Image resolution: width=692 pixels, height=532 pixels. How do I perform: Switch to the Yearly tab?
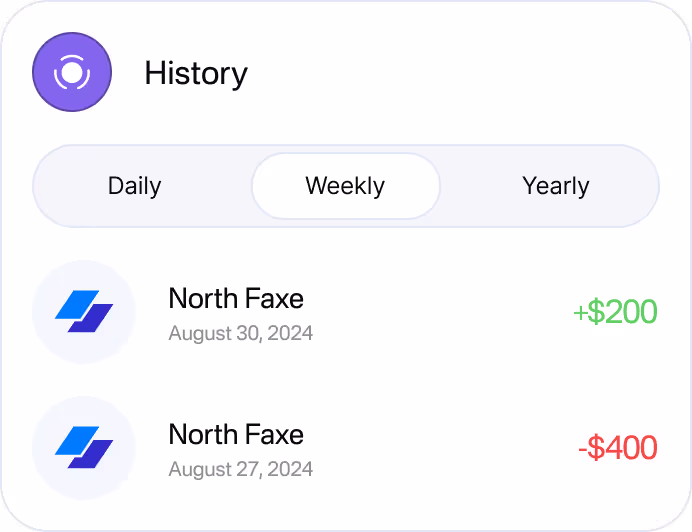click(556, 186)
